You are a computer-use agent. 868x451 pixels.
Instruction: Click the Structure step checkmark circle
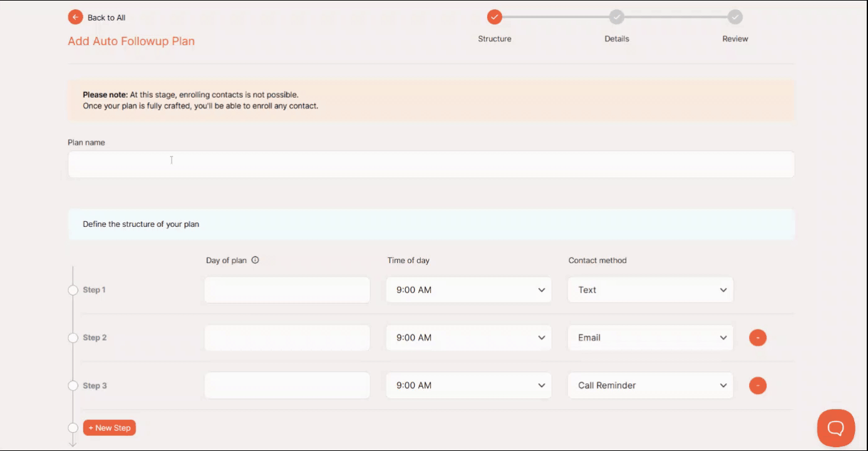coord(495,17)
